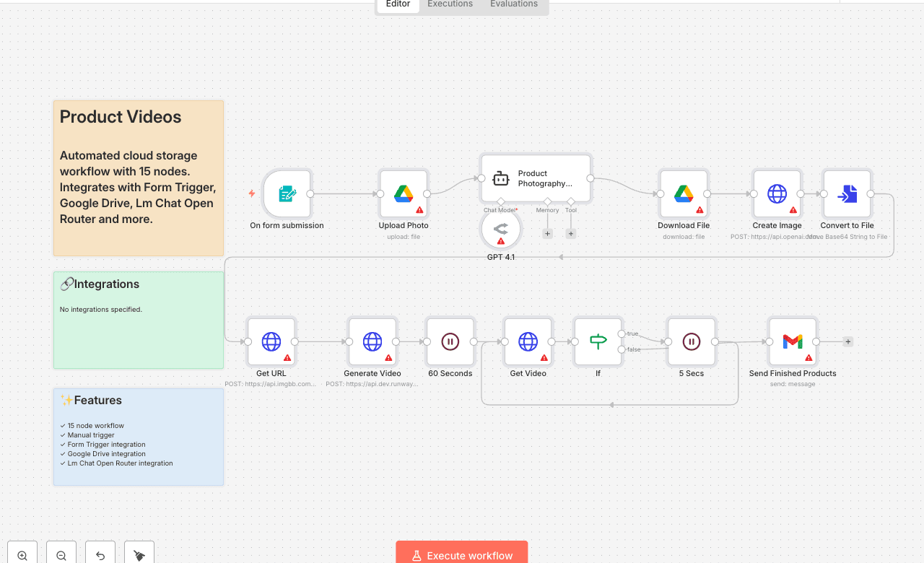
Task: Zoom in on the canvas
Action: (22, 555)
